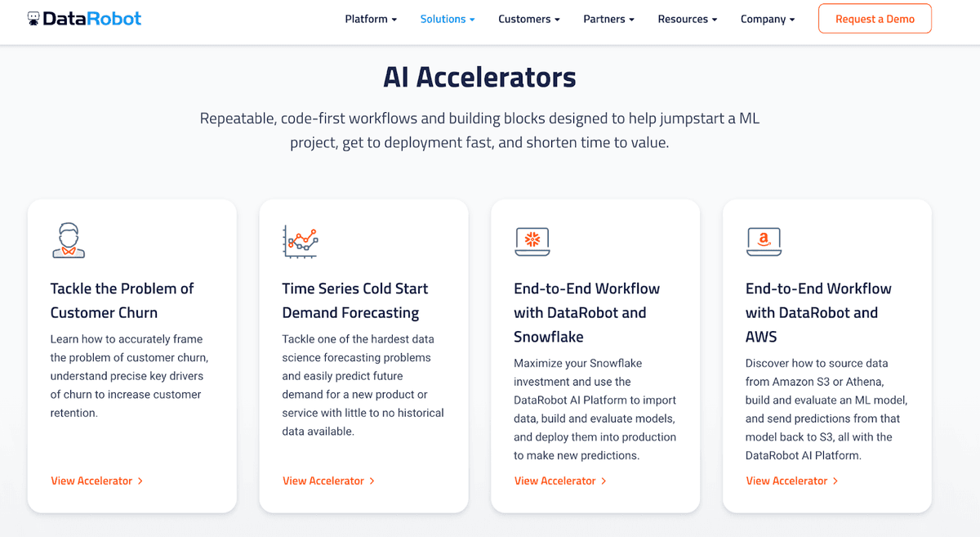Click the customer churn person icon
This screenshot has height=537, width=980.
pyautogui.click(x=69, y=239)
